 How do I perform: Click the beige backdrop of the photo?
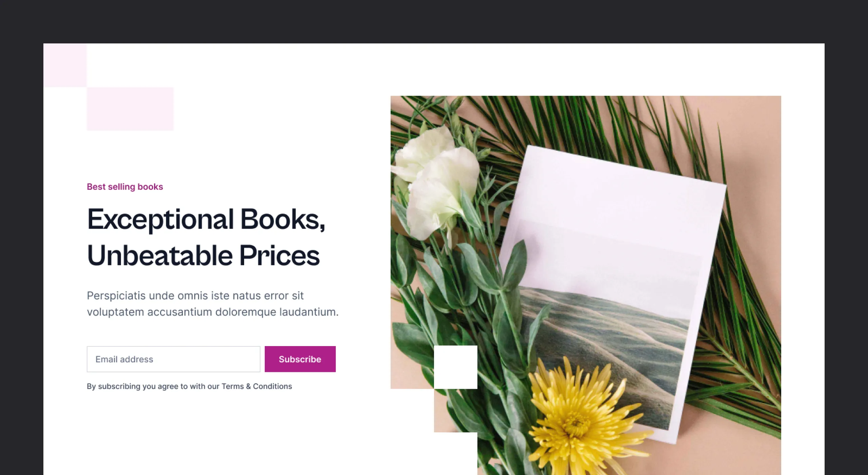point(759,136)
